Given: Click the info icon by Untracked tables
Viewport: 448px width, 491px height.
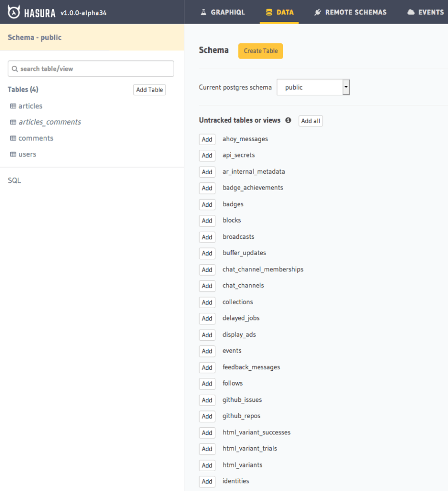Looking at the screenshot, I should pyautogui.click(x=288, y=120).
